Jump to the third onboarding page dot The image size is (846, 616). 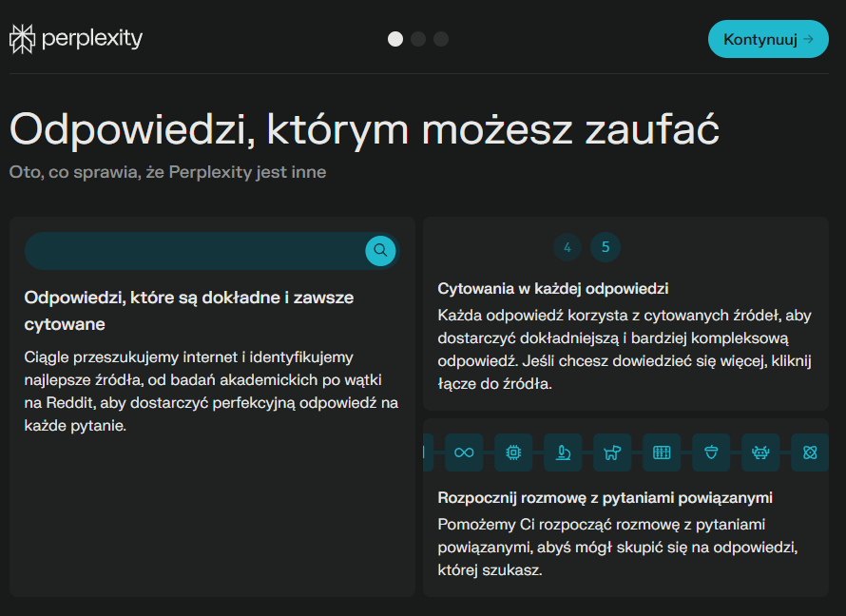(x=441, y=39)
